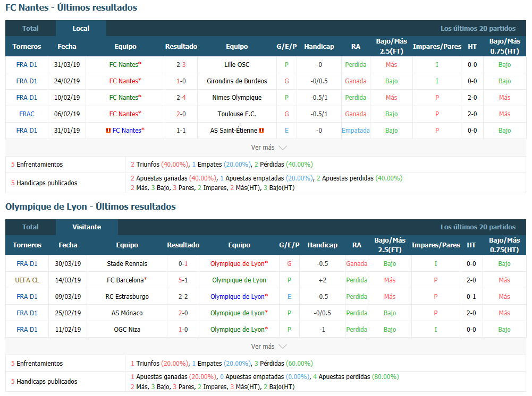Click Impares/Pares header in Lyon table
Image resolution: width=532 pixels, height=396 pixels.
(436, 245)
